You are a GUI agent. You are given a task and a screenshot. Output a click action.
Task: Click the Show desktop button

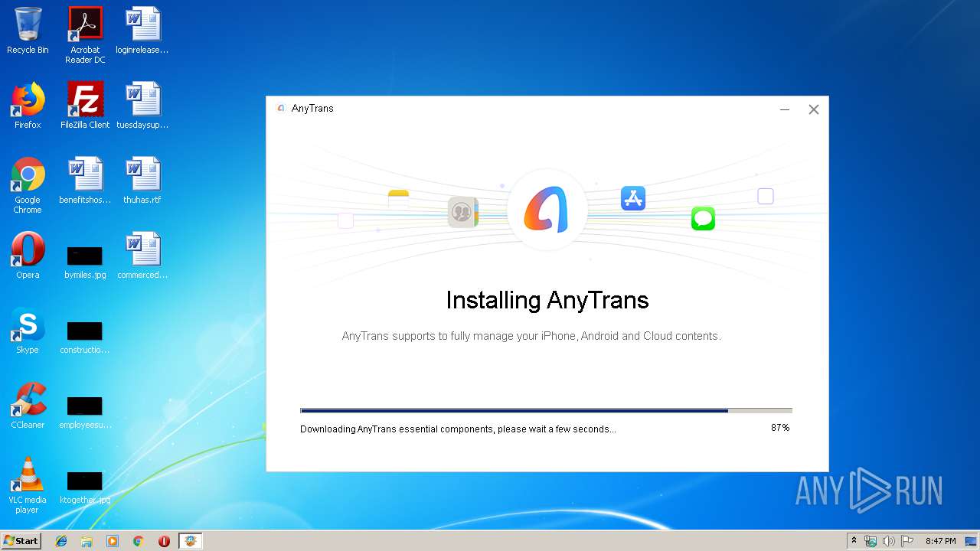coord(972,541)
